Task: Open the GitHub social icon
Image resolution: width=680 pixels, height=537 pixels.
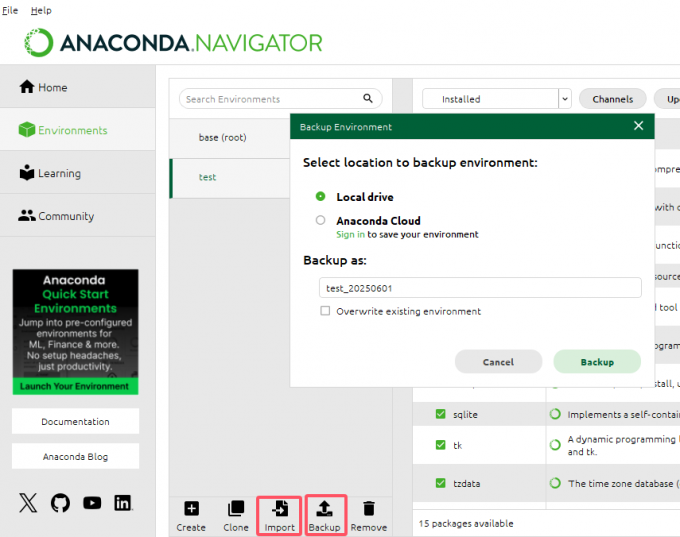Action: [60, 503]
